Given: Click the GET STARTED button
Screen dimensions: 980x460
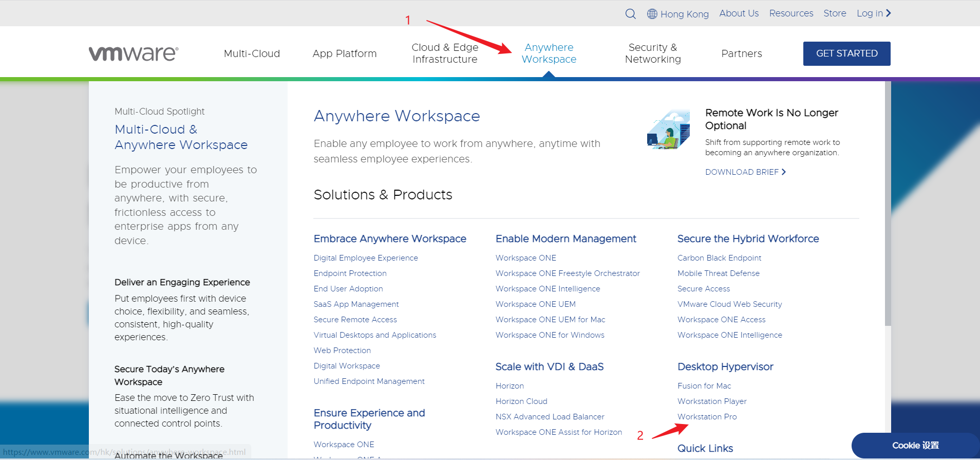Looking at the screenshot, I should [846, 53].
